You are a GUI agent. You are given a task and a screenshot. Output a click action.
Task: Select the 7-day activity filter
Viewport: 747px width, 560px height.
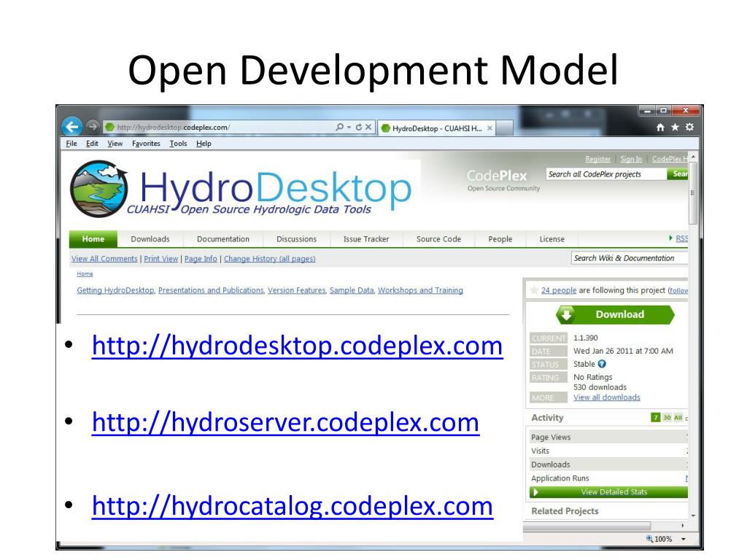[x=656, y=418]
